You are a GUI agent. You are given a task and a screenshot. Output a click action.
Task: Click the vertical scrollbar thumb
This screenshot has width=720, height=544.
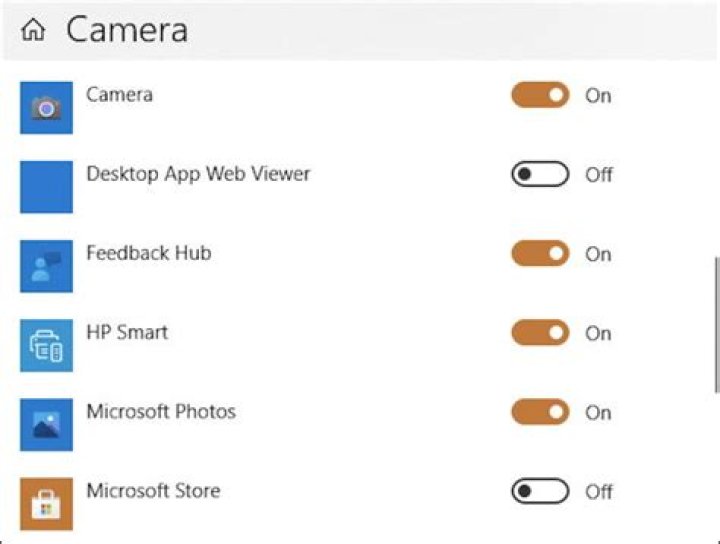coord(716,325)
